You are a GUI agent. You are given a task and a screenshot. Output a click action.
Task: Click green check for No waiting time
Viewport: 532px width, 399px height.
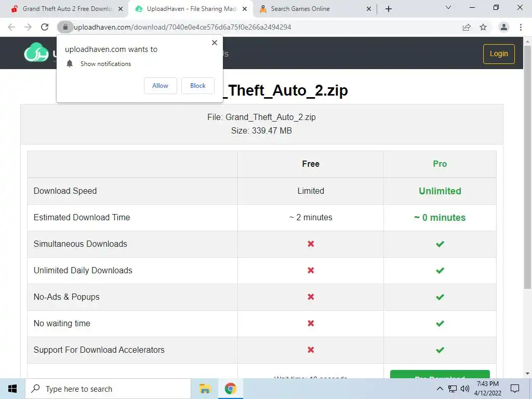(x=440, y=323)
